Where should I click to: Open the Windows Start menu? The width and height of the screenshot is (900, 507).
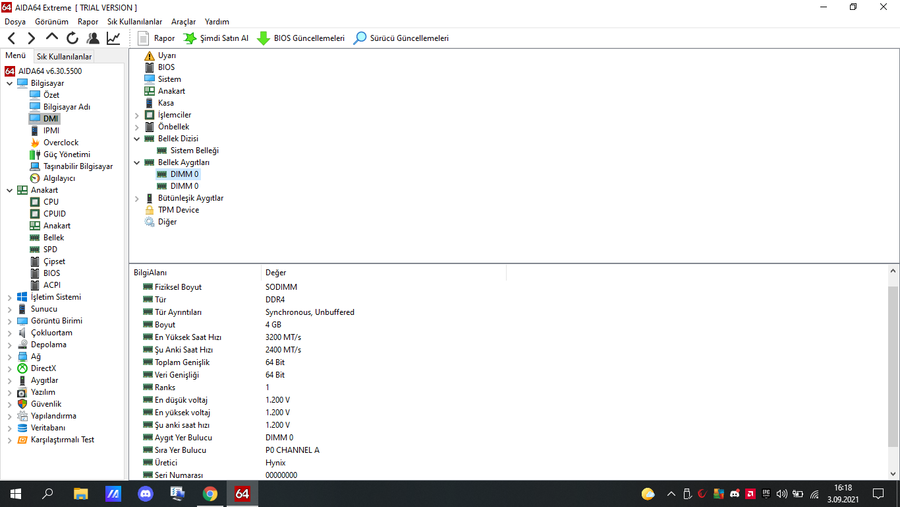[15, 494]
